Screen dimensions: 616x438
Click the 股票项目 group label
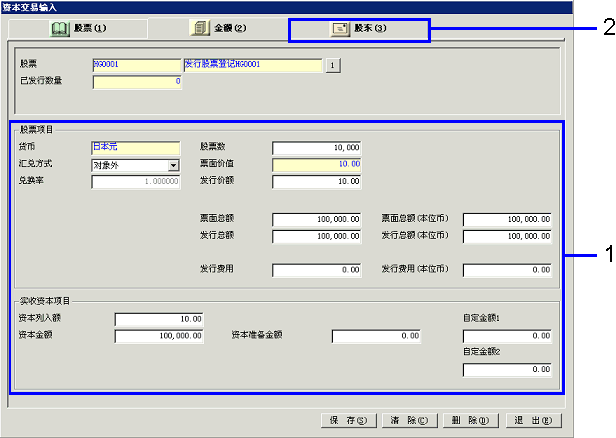point(36,130)
